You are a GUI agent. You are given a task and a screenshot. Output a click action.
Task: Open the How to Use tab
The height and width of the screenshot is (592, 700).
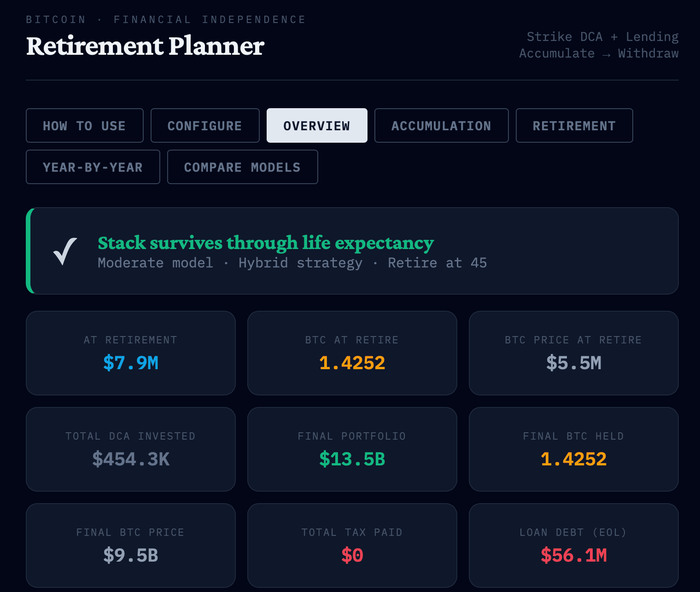coord(84,125)
